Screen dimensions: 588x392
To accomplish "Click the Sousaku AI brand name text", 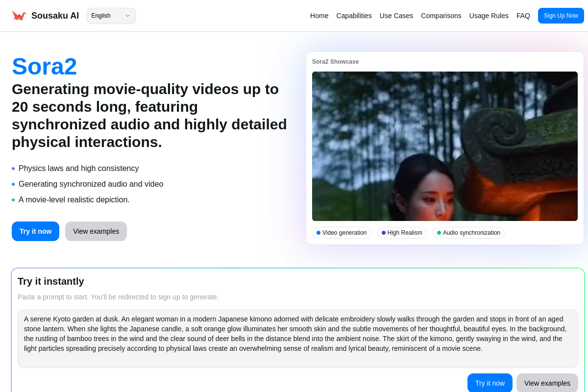I will click(x=55, y=16).
